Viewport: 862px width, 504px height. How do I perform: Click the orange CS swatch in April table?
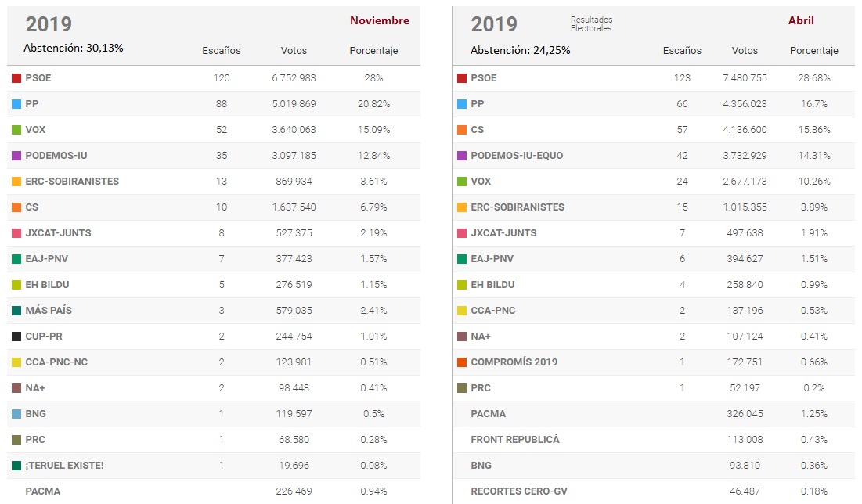coord(461,130)
